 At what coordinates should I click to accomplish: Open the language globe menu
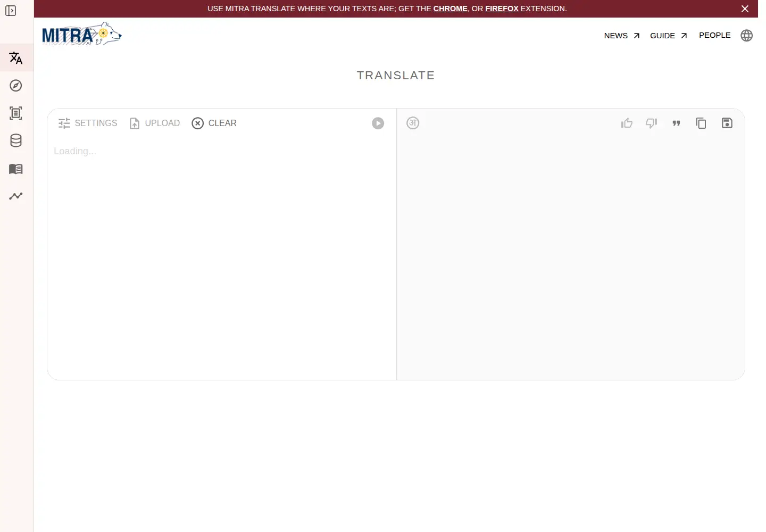point(747,36)
